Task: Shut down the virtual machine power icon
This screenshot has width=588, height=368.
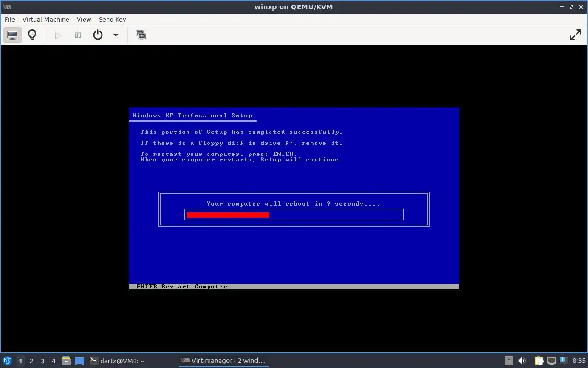Action: [x=98, y=35]
